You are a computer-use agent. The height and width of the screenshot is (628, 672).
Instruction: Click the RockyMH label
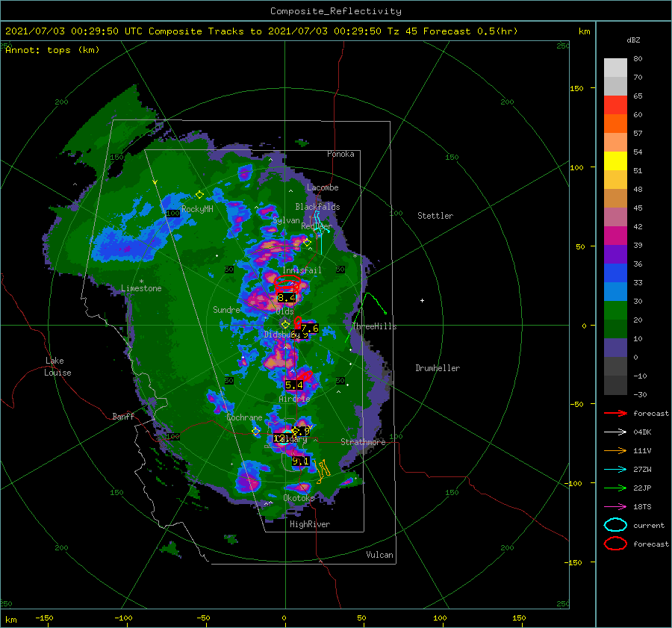pyautogui.click(x=197, y=209)
